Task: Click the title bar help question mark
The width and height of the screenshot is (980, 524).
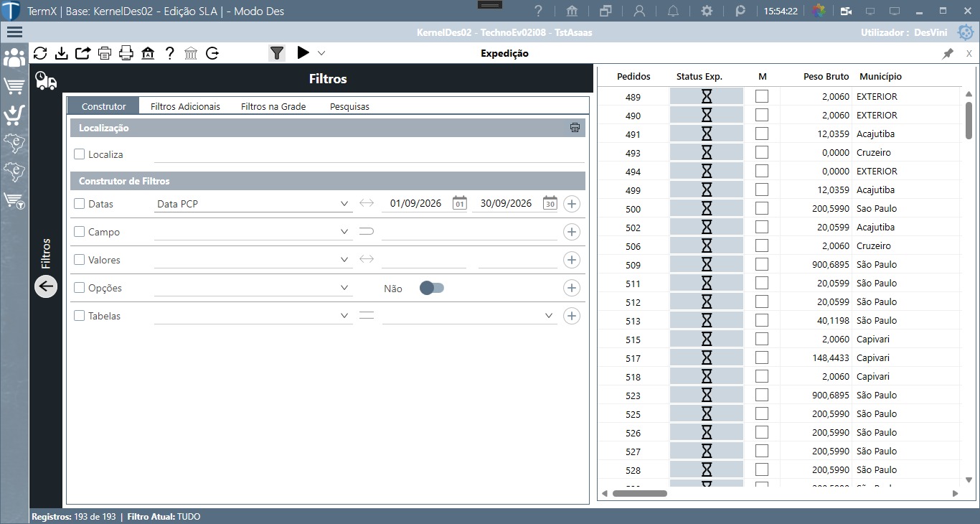Action: (x=539, y=11)
